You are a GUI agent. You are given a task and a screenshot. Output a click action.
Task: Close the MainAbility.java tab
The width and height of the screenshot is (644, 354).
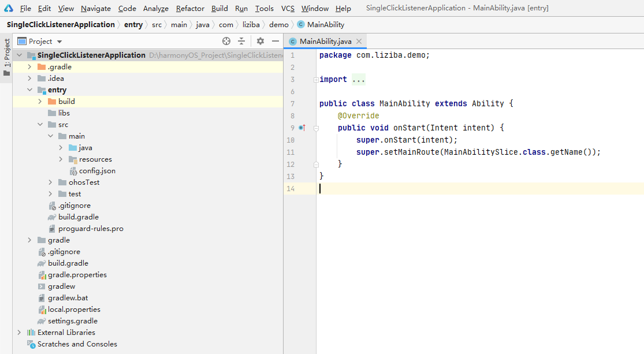pos(359,42)
